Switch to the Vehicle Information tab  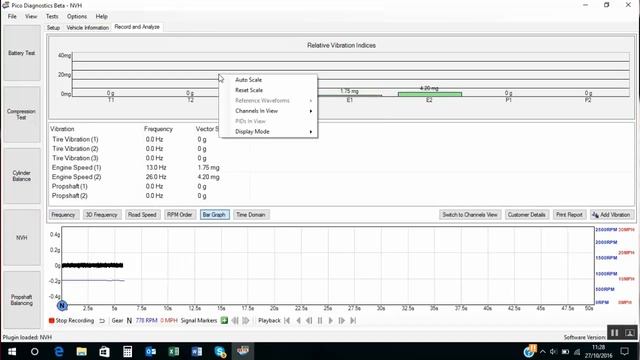(x=87, y=28)
